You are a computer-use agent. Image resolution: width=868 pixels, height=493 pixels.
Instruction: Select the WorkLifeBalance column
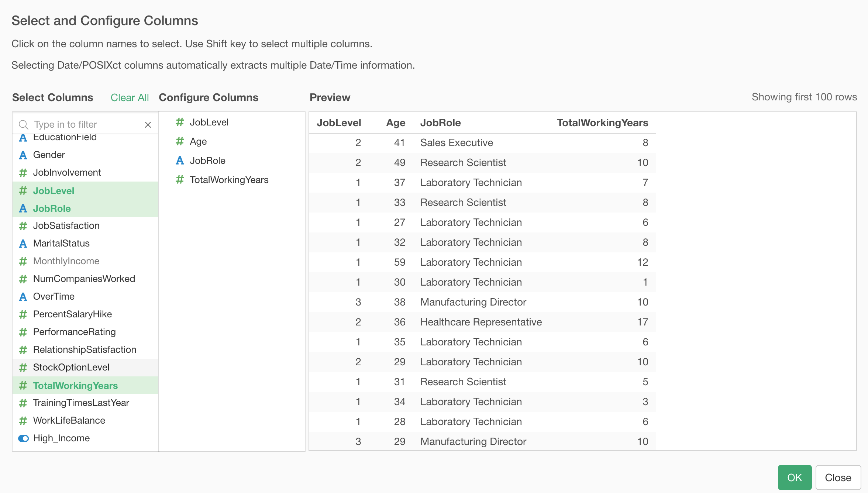[69, 420]
